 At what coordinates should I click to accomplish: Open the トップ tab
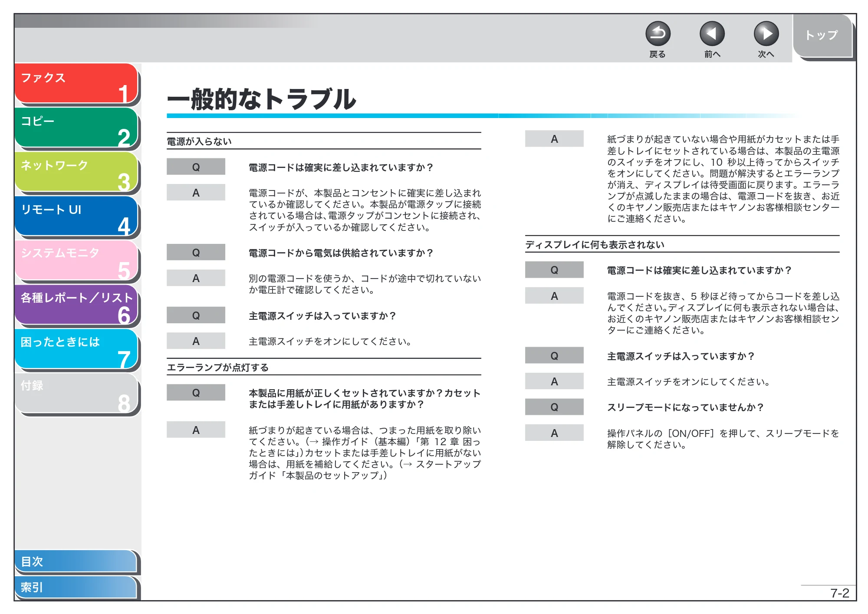822,36
